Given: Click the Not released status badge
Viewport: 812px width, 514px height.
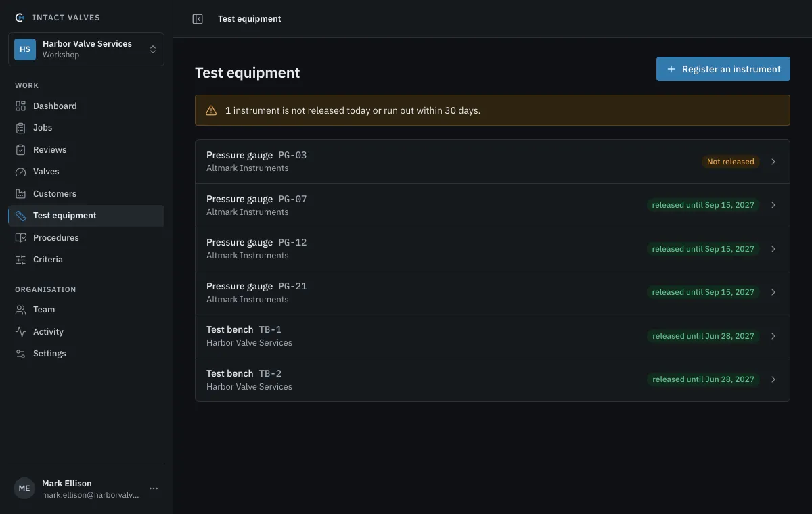Looking at the screenshot, I should coord(730,162).
